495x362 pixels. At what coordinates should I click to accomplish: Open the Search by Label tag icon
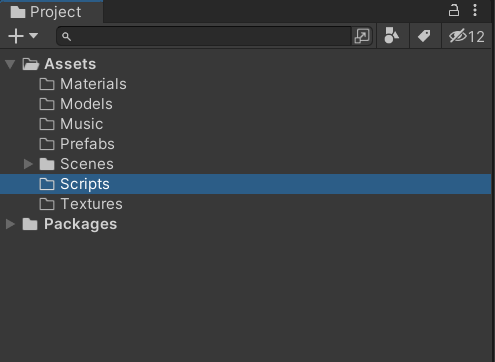424,36
